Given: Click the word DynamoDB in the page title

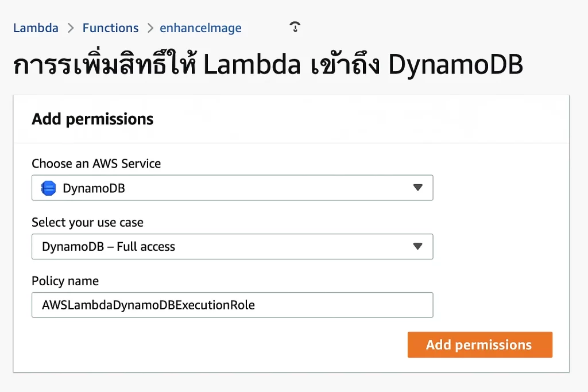Looking at the screenshot, I should [x=455, y=65].
